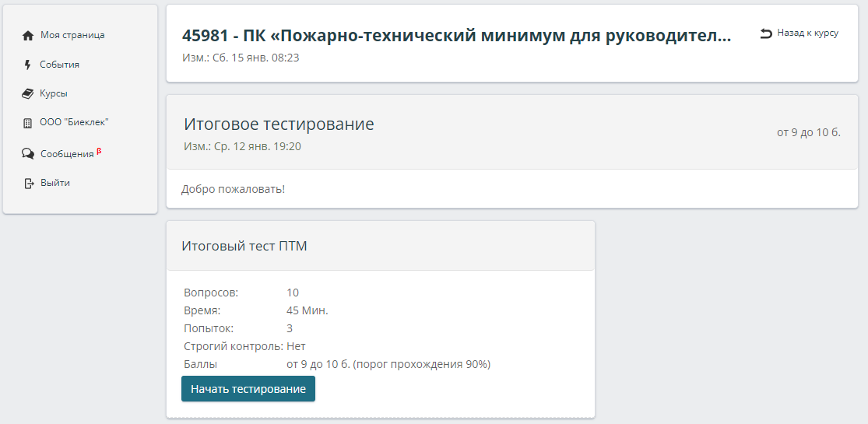This screenshot has width=868, height=424.
Task: Click the lightning bolt Events icon
Action: [28, 65]
